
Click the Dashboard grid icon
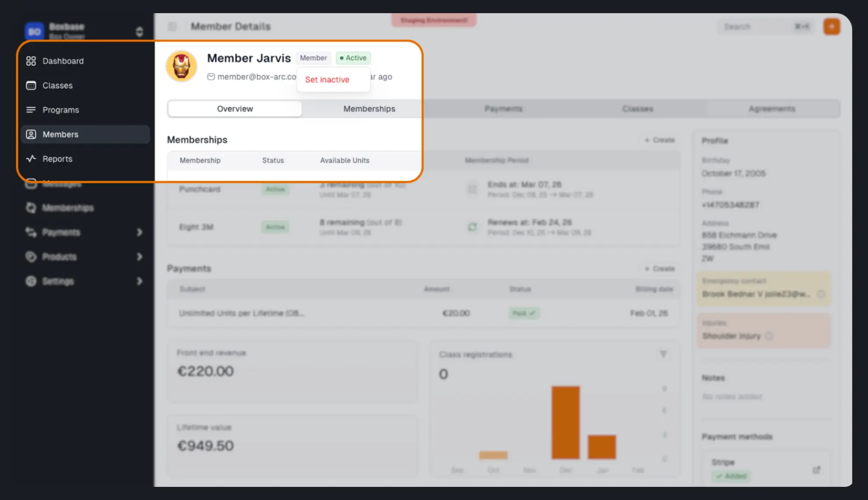point(31,61)
